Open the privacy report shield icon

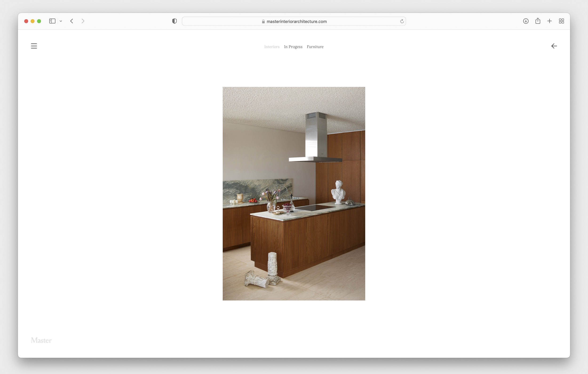click(174, 21)
